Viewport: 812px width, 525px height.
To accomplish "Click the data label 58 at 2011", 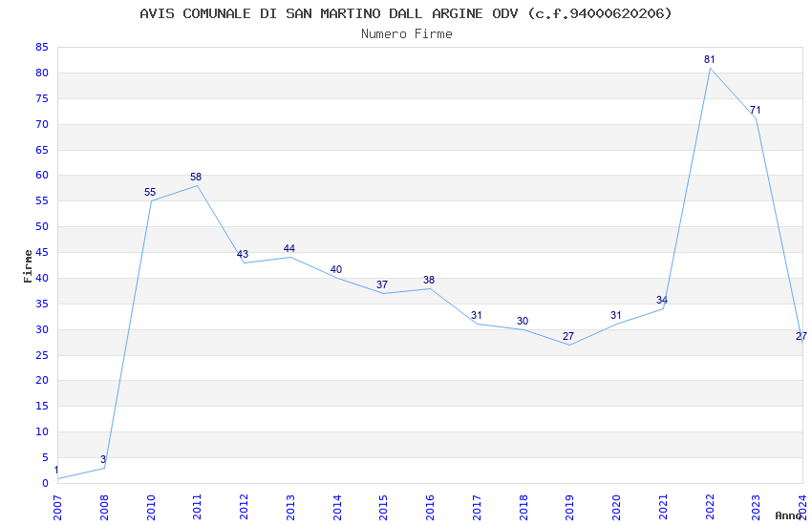I will click(196, 177).
